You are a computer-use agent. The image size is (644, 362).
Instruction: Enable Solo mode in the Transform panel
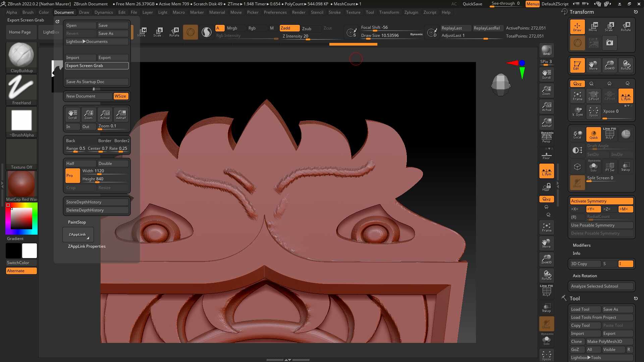coord(593,166)
